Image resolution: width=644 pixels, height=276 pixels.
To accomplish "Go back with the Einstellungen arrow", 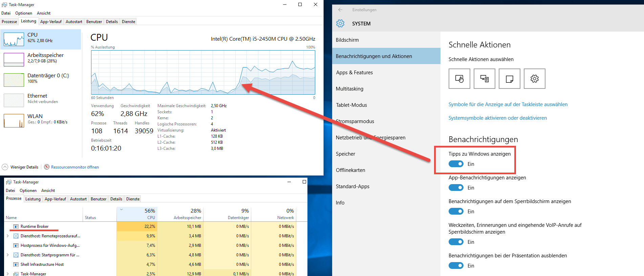I will point(340,9).
